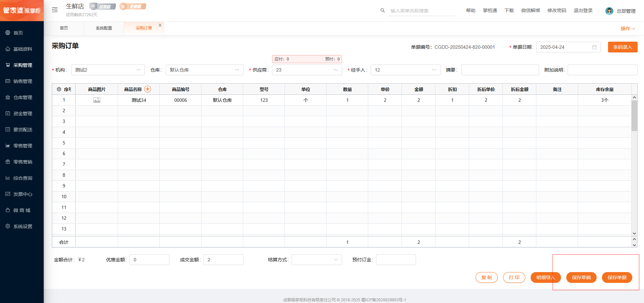Open the 供应商 selector ellipsis

click(x=336, y=70)
